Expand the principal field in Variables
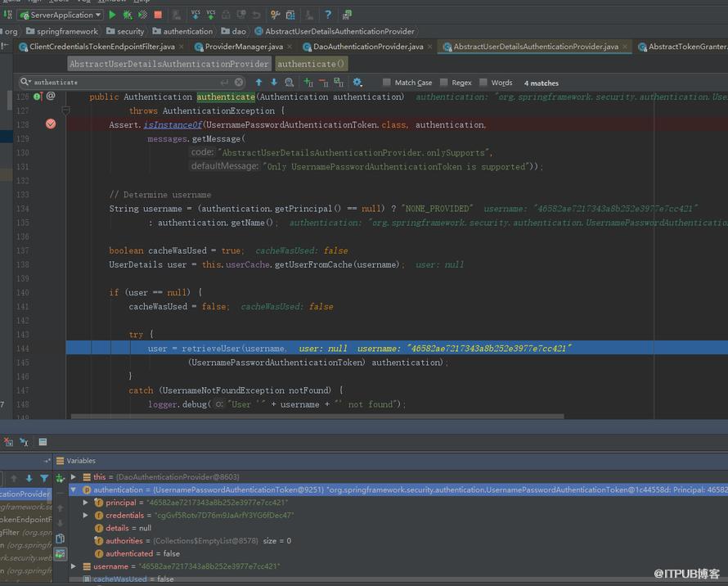This screenshot has width=728, height=586. (85, 503)
